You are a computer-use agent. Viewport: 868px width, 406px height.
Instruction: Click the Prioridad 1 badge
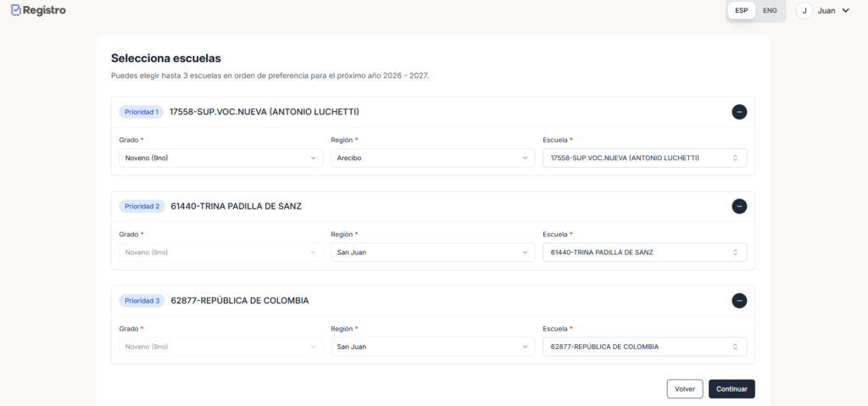click(x=141, y=112)
